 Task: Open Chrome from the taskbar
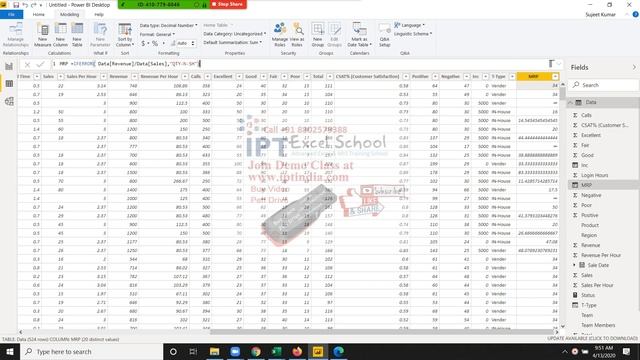pos(256,351)
